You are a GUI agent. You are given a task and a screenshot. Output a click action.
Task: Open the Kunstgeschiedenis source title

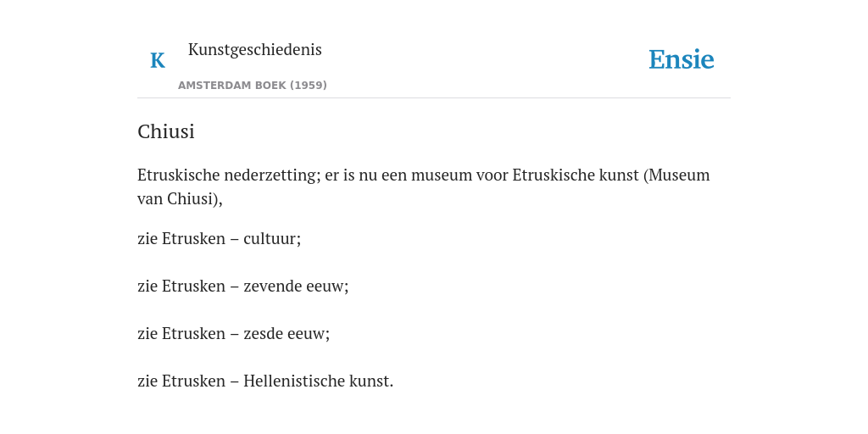click(254, 50)
